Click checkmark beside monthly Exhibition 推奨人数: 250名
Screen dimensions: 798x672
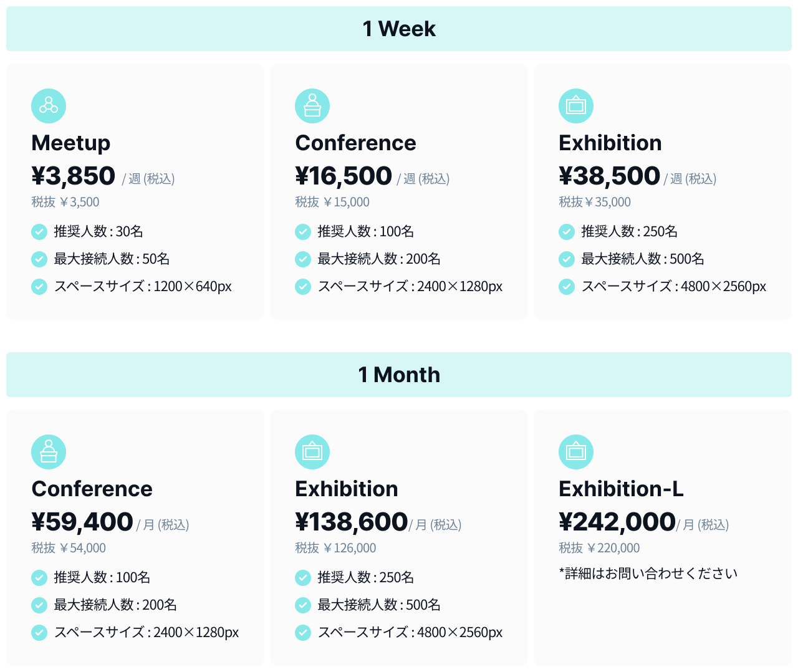click(303, 578)
